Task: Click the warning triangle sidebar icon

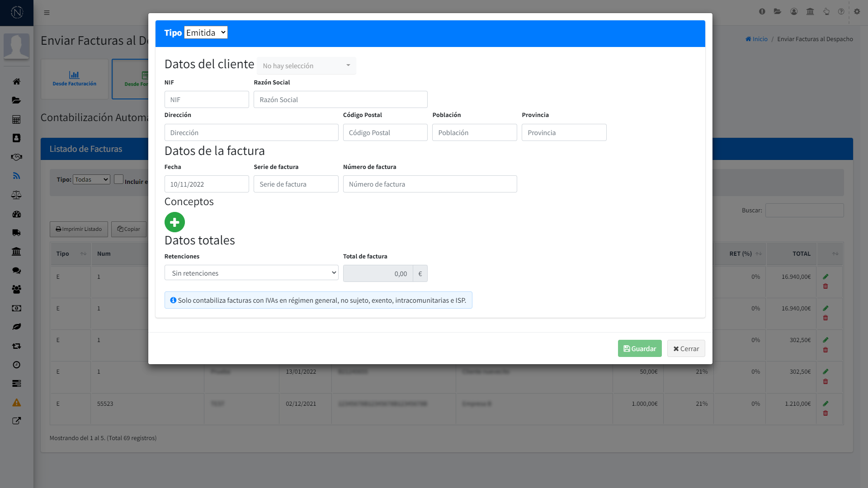Action: pos(17,403)
